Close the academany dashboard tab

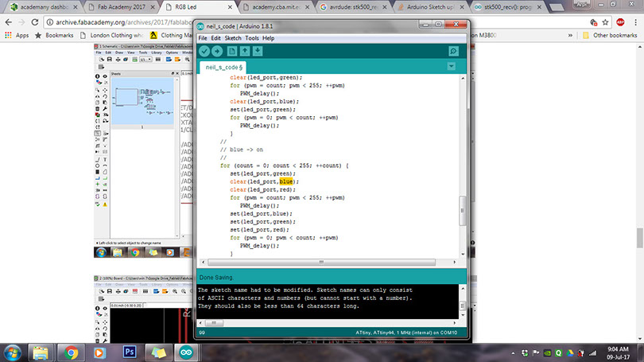coord(76,7)
